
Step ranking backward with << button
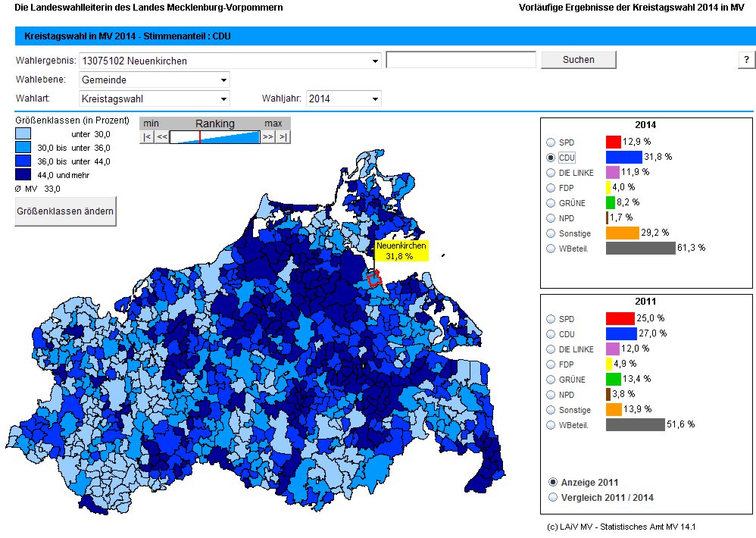[162, 136]
